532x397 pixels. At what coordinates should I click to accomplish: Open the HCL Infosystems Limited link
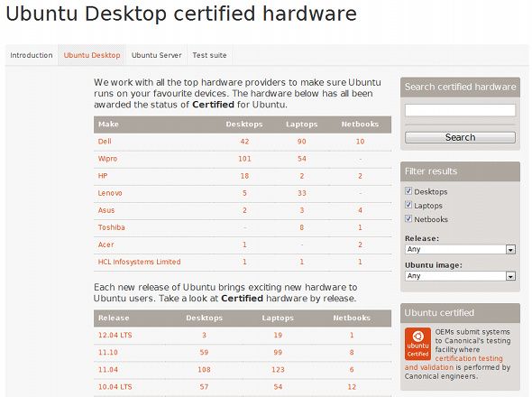(x=139, y=262)
